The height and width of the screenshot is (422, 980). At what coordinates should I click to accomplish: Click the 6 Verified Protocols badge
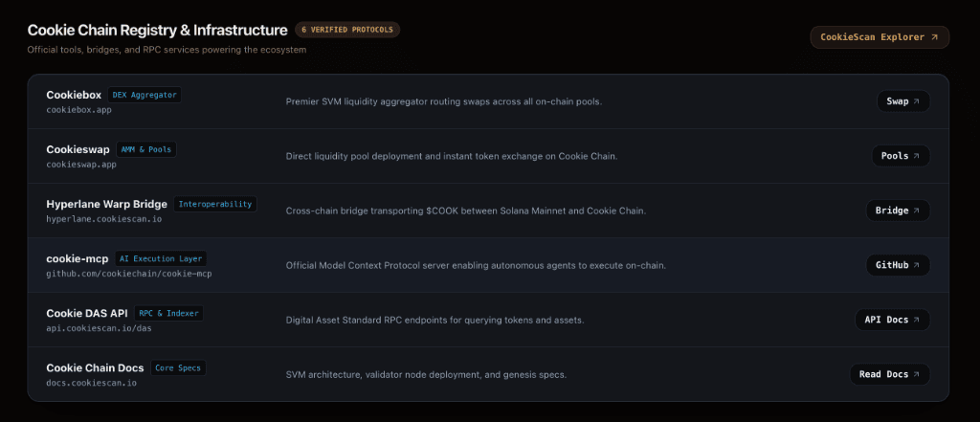346,30
